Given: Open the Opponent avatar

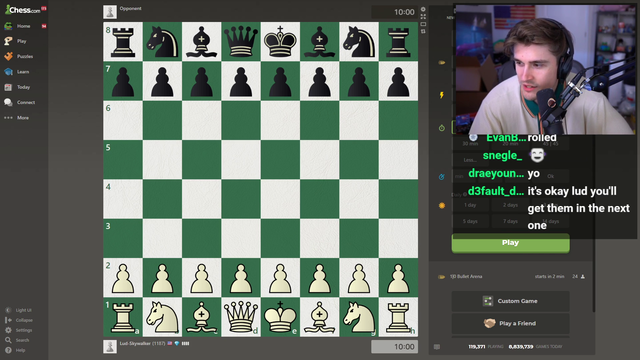Looking at the screenshot, I should pos(110,12).
